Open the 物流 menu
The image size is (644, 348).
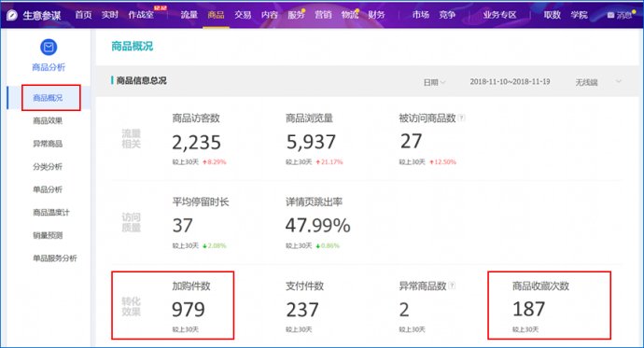(350, 15)
